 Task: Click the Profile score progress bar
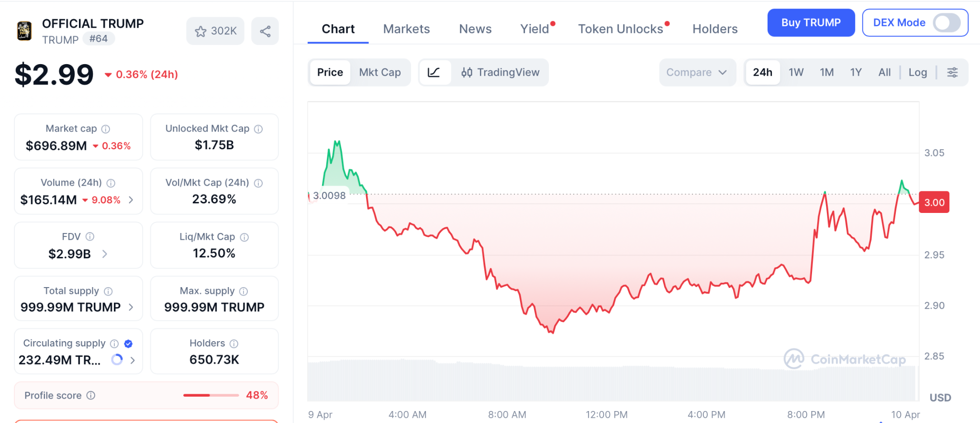point(211,395)
